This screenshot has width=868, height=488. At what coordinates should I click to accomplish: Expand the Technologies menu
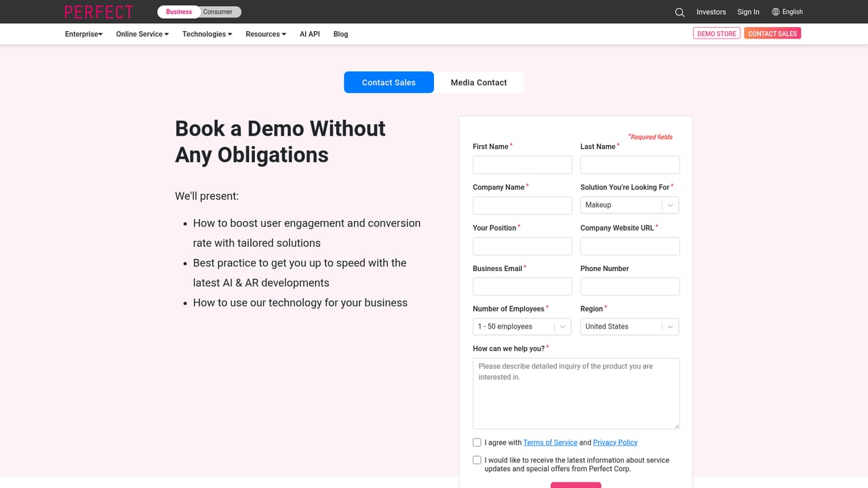coord(207,34)
